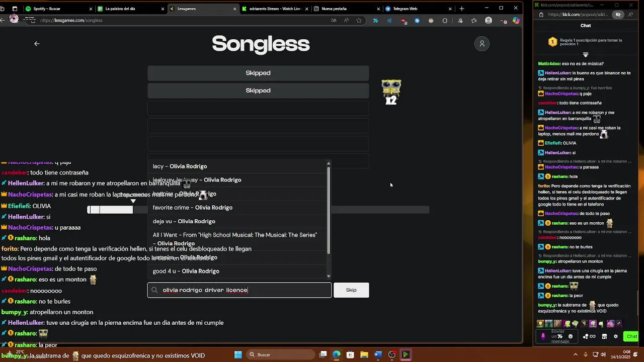The width and height of the screenshot is (644, 362).
Task: Open Microsoft Store from taskbar
Action: click(x=350, y=354)
